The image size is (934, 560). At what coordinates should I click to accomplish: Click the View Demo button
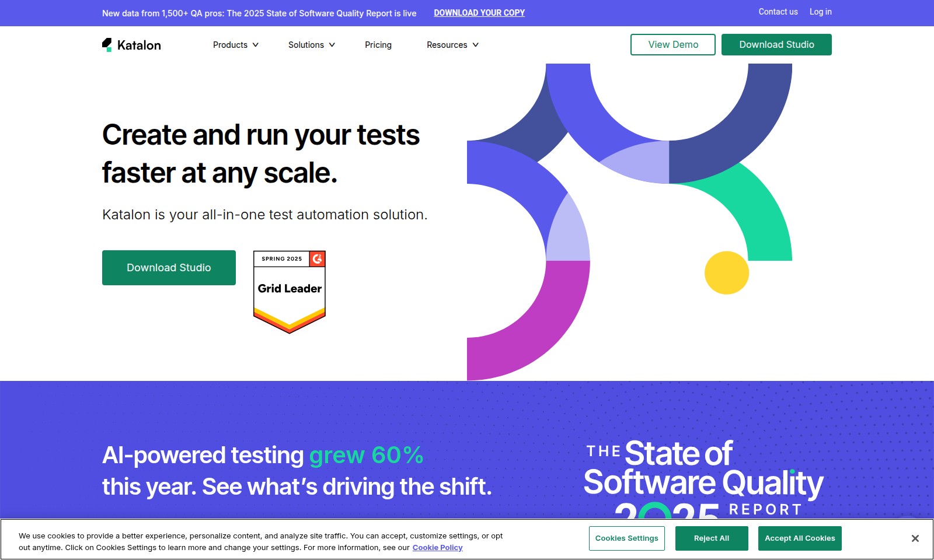[673, 45]
